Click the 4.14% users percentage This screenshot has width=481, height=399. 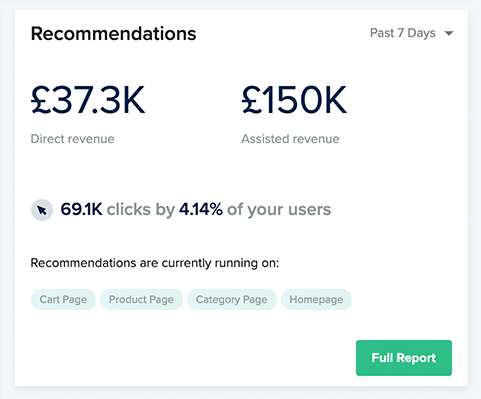pyautogui.click(x=201, y=210)
